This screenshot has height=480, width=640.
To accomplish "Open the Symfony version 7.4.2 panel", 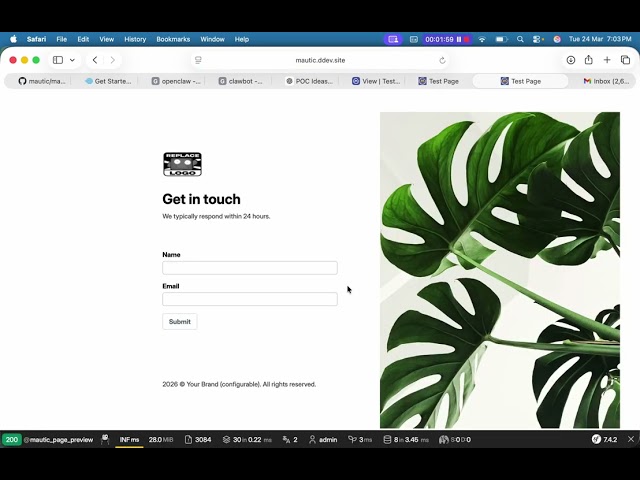I will click(x=604, y=440).
